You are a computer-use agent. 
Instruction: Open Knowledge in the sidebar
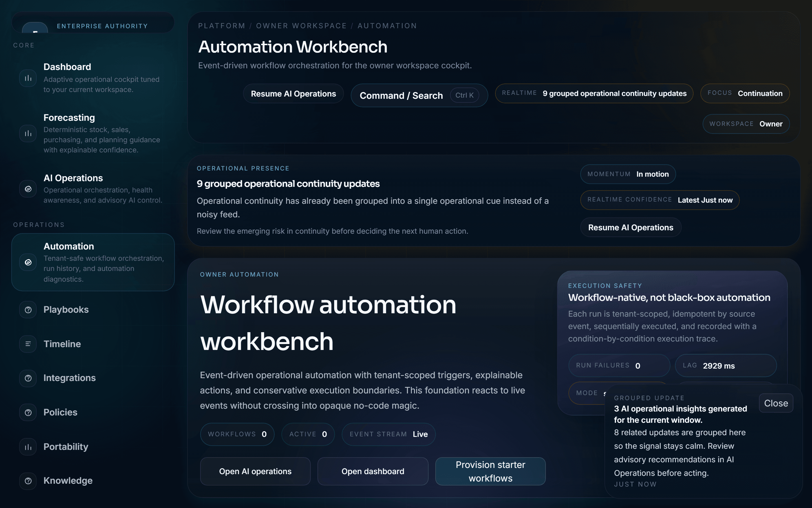click(93, 481)
